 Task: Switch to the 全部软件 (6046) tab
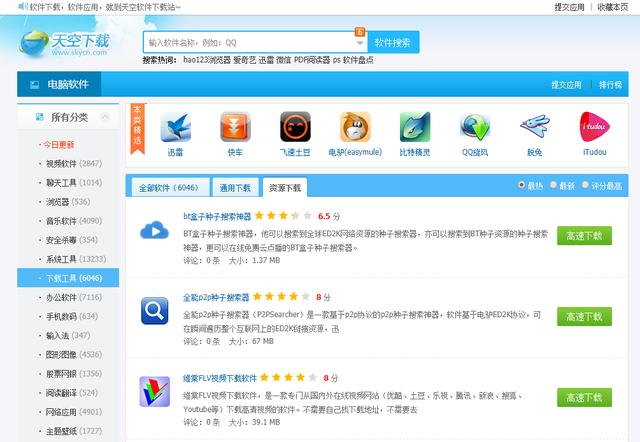tap(169, 187)
